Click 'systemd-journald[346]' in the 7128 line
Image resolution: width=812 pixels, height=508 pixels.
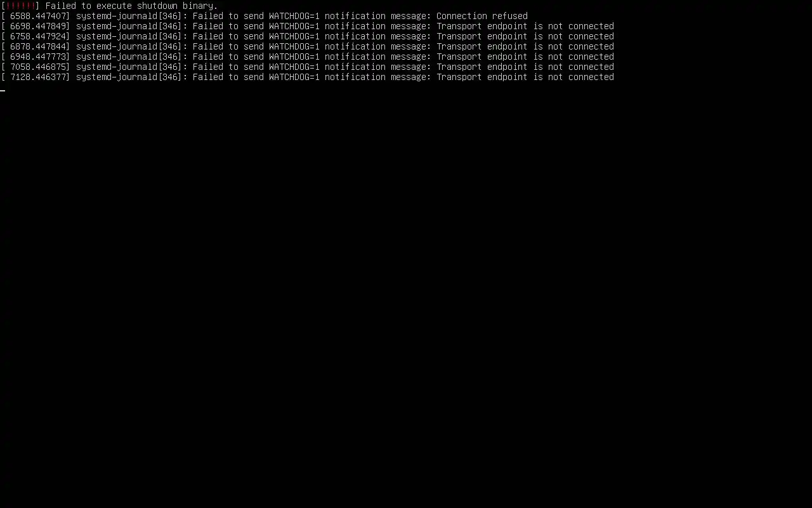[129, 77]
